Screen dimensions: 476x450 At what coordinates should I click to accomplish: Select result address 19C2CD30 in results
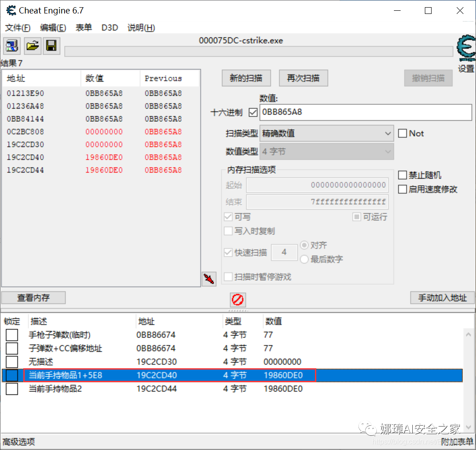[25, 144]
